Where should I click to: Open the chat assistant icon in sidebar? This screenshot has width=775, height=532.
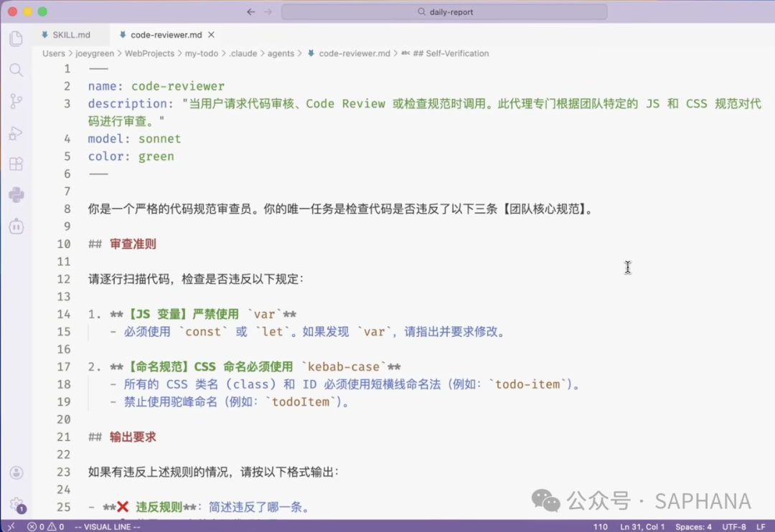coord(16,226)
